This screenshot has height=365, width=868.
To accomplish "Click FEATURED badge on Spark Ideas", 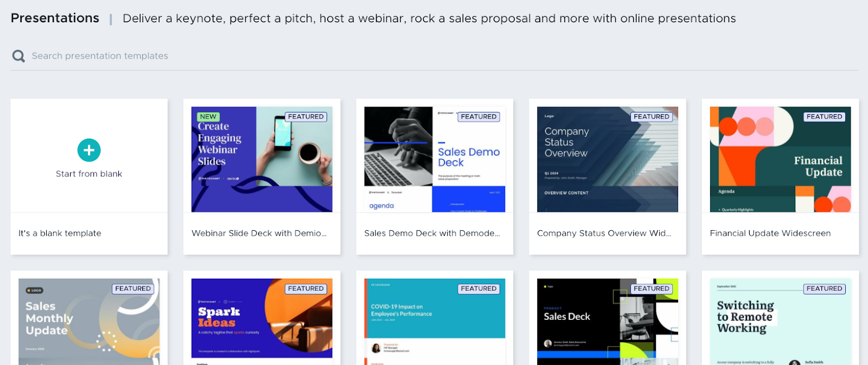I will click(x=306, y=289).
